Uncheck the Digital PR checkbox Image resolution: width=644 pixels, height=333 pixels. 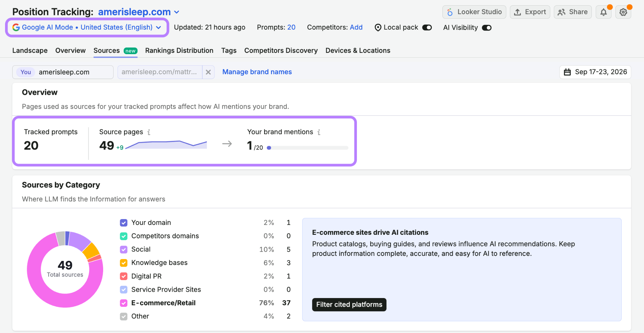[124, 276]
